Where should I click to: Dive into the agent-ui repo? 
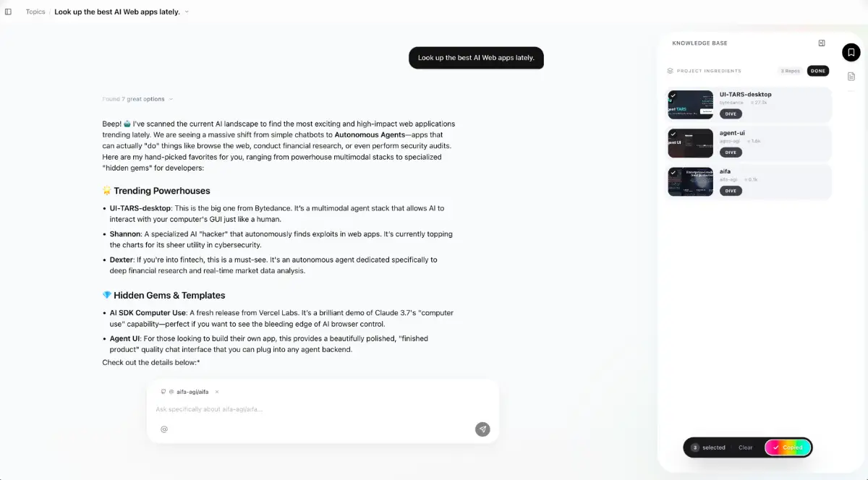coord(731,153)
